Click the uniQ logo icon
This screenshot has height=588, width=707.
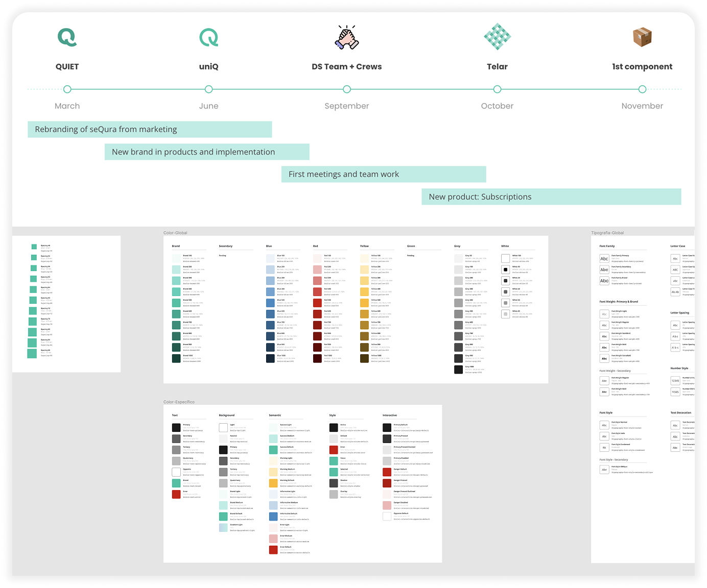pyautogui.click(x=208, y=37)
